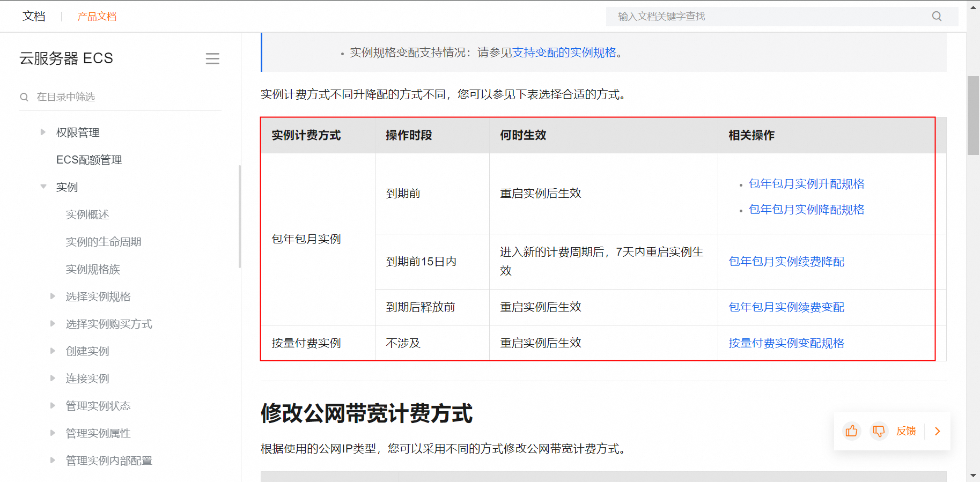The height and width of the screenshot is (482, 980).
Task: Expand the 创建实例 arrow
Action: tap(53, 351)
